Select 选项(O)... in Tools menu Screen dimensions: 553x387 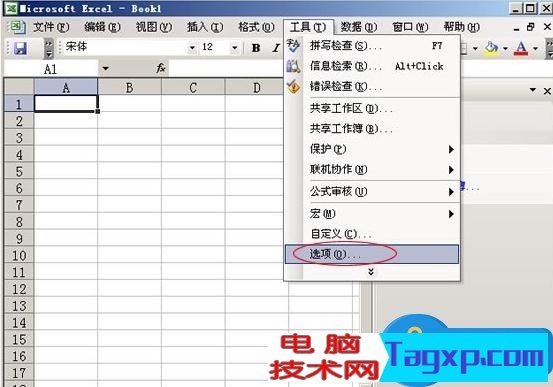point(372,254)
